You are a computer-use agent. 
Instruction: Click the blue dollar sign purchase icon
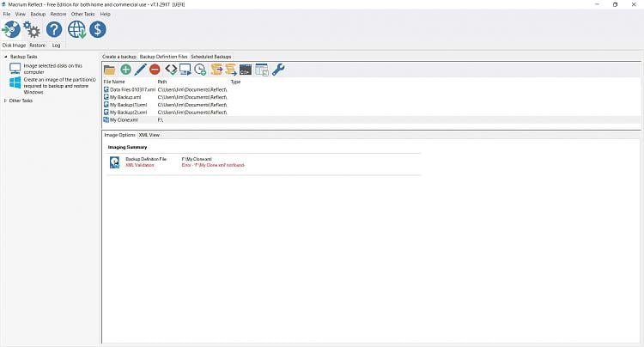(x=98, y=29)
